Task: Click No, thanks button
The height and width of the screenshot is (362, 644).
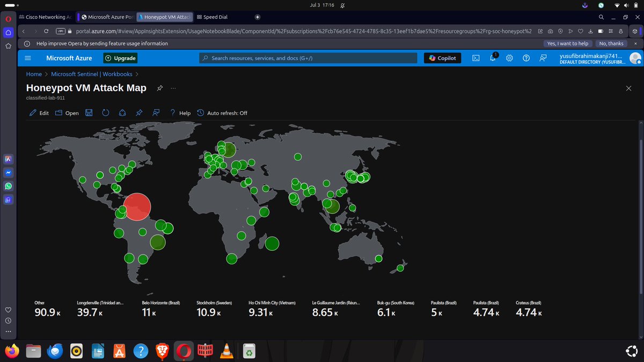Action: coord(611,43)
